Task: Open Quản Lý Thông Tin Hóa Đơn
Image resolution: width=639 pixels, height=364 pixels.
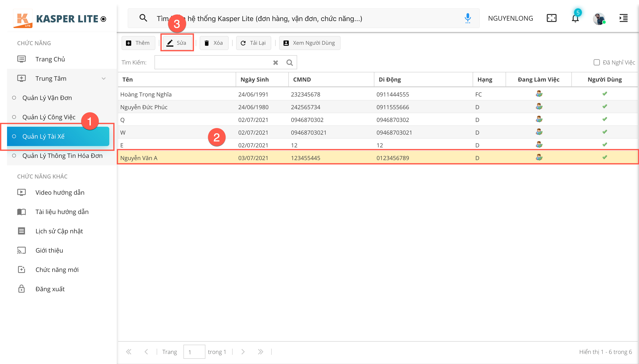Action: (62, 156)
